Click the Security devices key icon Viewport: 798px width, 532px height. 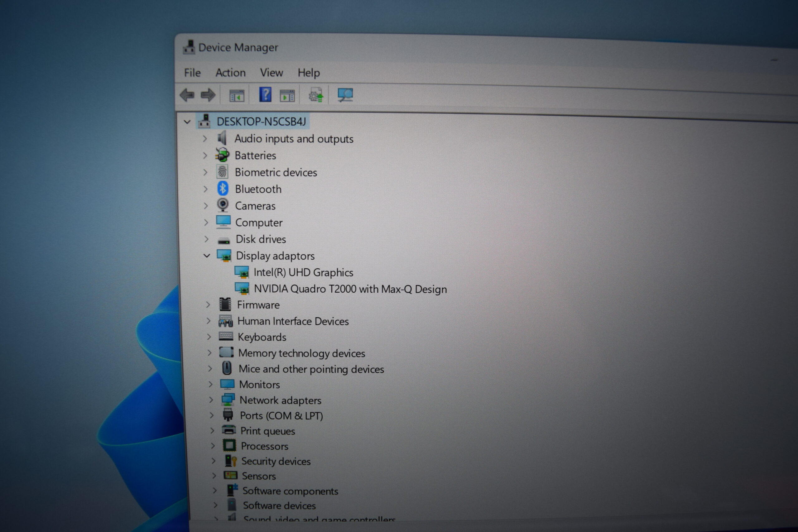point(231,461)
